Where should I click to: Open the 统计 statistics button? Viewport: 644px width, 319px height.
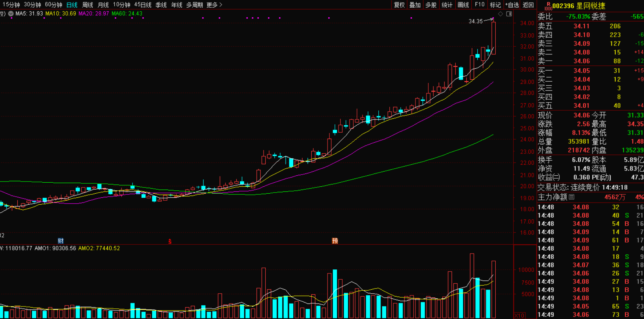(447, 5)
